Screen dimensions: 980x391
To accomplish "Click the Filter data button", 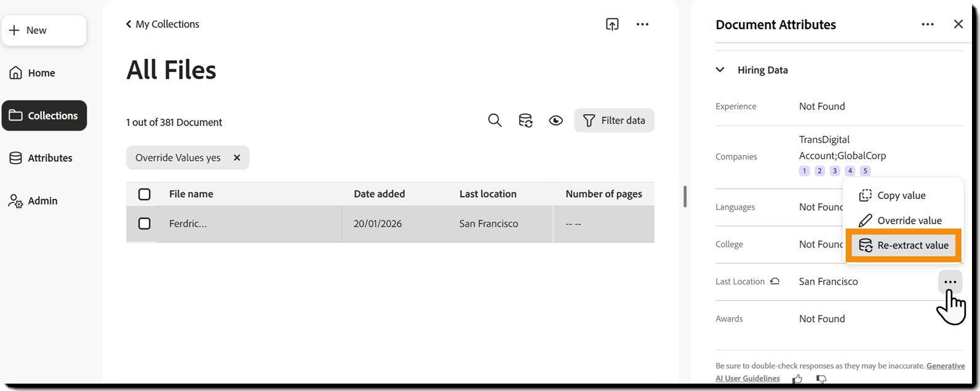I will (x=614, y=120).
